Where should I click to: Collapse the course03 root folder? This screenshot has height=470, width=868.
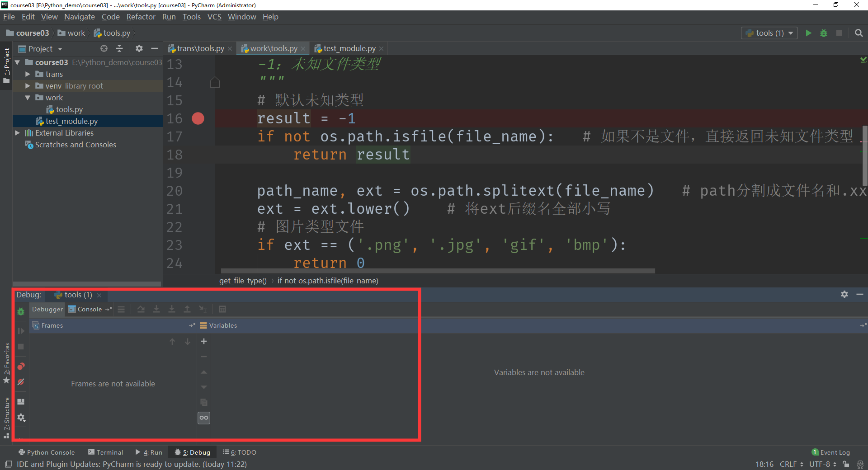point(17,62)
